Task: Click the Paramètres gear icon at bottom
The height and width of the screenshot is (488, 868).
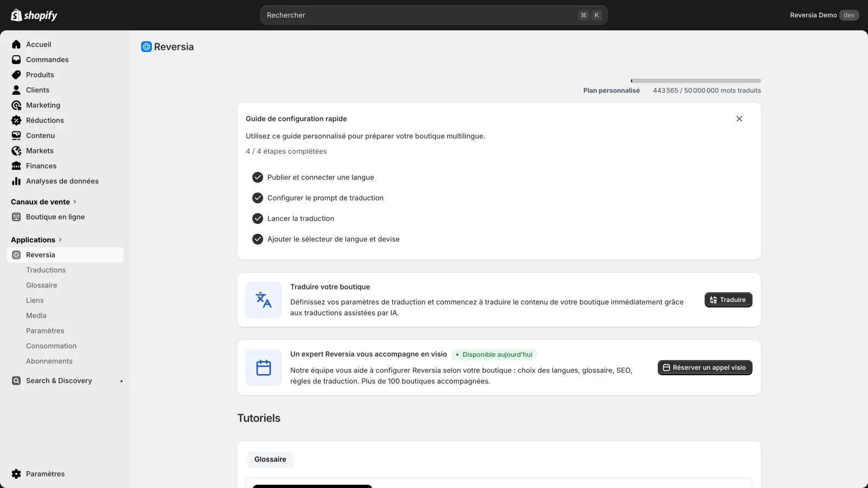Action: (x=16, y=474)
